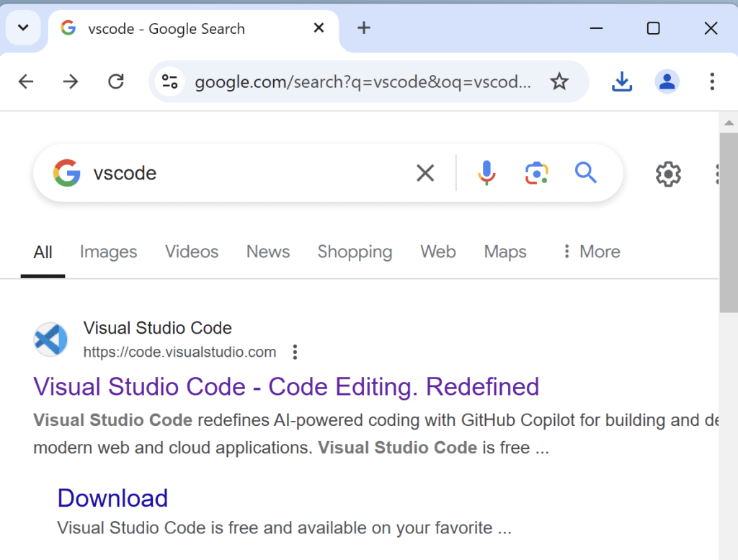Open the code.visualstudio.com URL text
The image size is (738, 560).
[179, 352]
